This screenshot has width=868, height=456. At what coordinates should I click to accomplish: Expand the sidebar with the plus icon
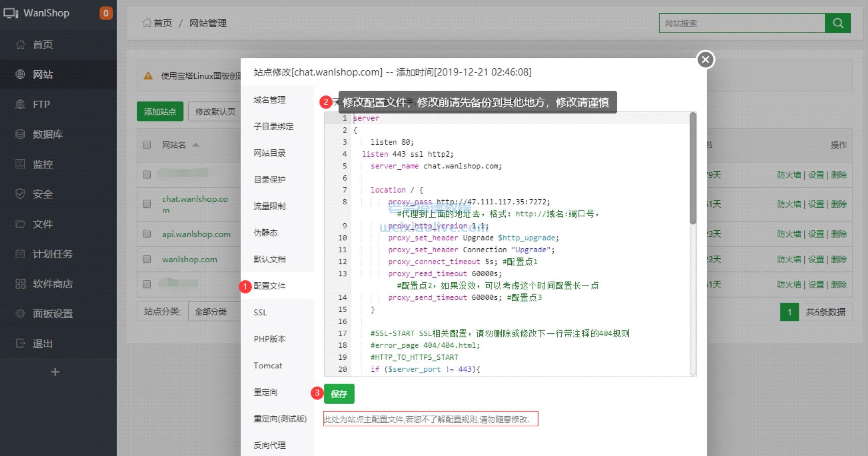[54, 372]
